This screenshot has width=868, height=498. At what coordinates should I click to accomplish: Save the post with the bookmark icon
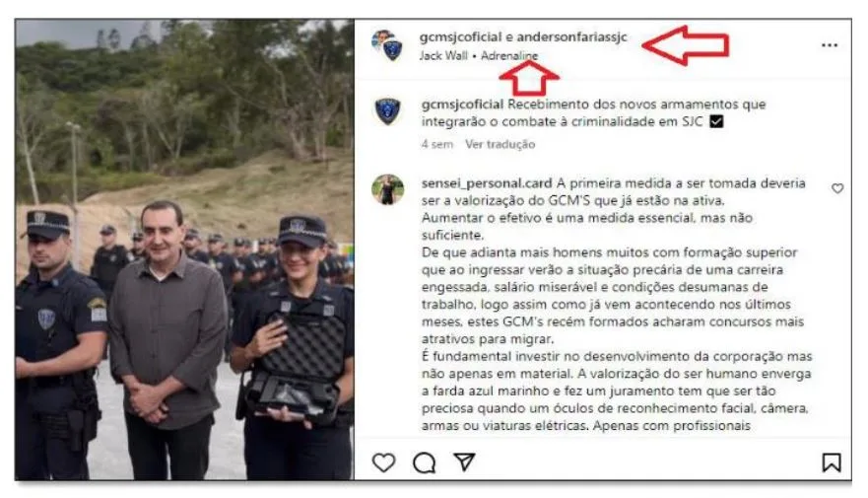[831, 462]
